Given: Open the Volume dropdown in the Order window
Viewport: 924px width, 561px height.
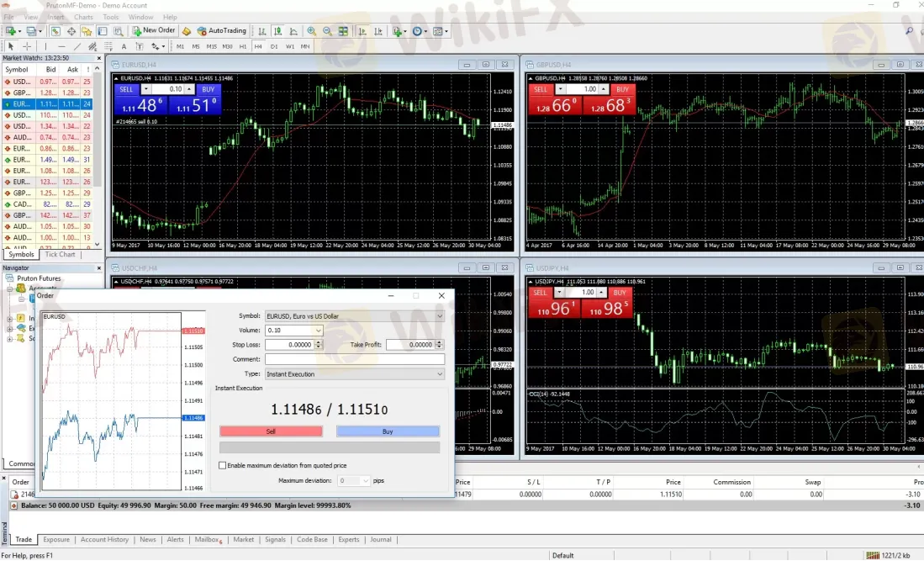Looking at the screenshot, I should (x=319, y=331).
